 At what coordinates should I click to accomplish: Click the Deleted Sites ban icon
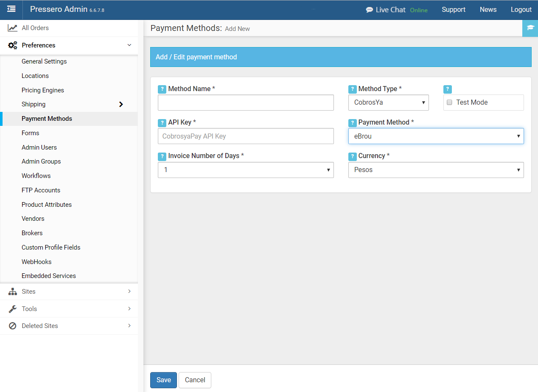click(x=13, y=326)
